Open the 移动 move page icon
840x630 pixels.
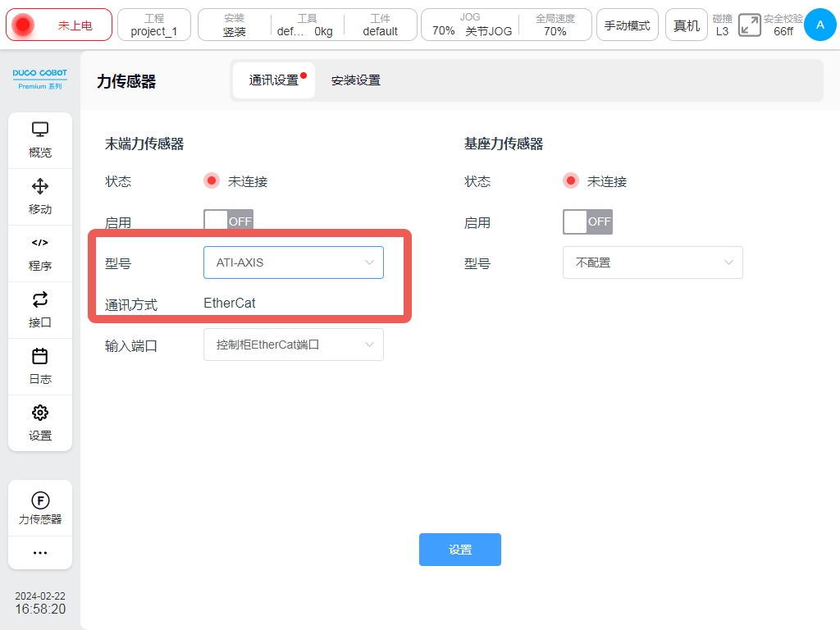40,186
